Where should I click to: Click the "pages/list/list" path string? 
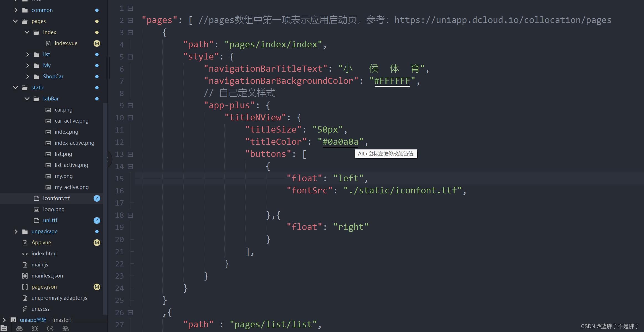click(x=273, y=325)
